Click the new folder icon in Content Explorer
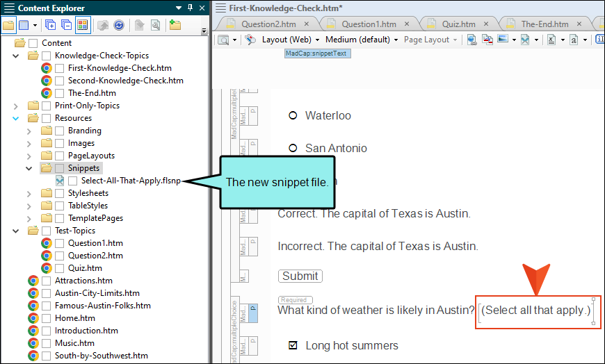Viewport: 605px width, 364px height. 175,25
